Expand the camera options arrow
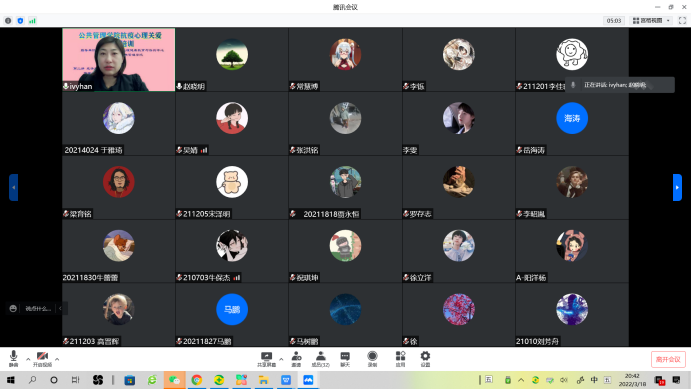This screenshot has width=692, height=389. tap(57, 359)
